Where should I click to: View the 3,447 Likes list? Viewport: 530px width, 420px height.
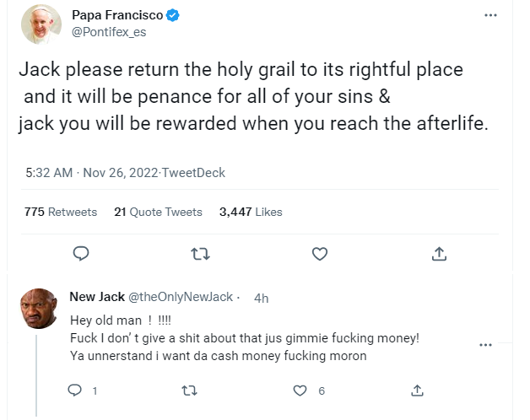pyautogui.click(x=251, y=212)
